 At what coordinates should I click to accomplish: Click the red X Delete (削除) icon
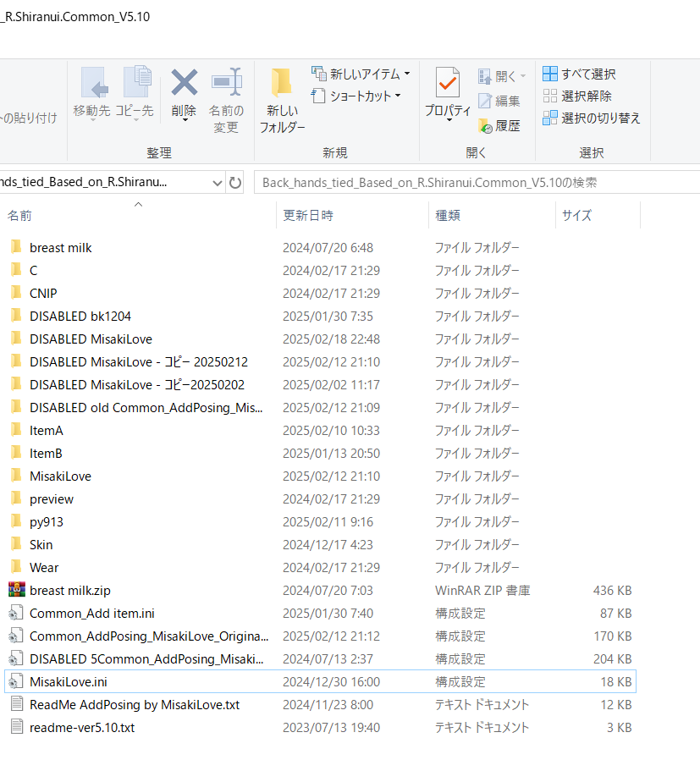184,83
